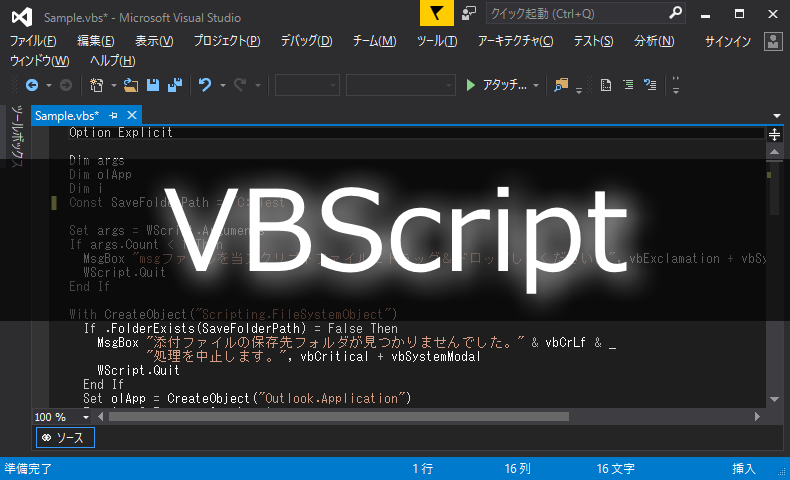This screenshot has height=480, width=790.
Task: Open the Solution Platforms combo box
Action: point(401,85)
